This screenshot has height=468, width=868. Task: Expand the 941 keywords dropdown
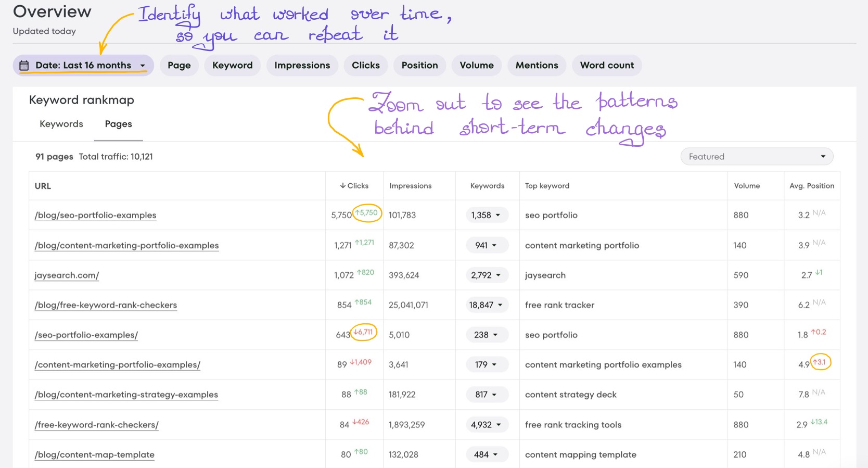pyautogui.click(x=487, y=245)
